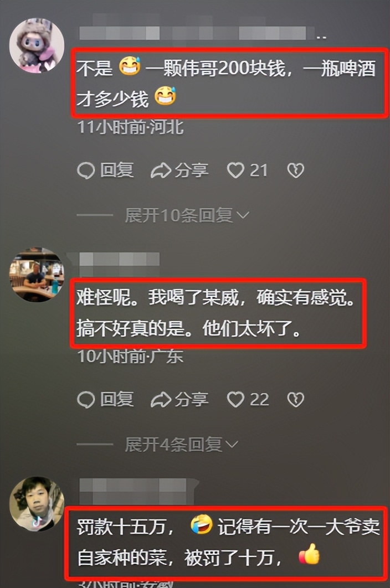Click 回复 text on first comment

click(x=117, y=171)
